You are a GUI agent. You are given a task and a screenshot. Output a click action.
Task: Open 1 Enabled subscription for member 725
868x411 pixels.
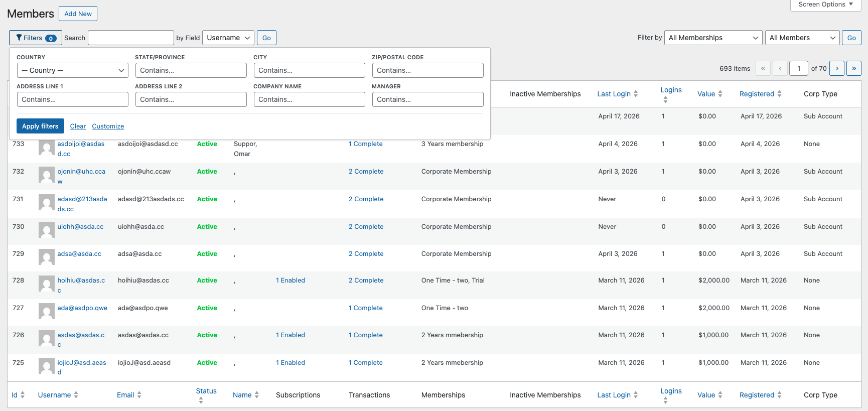point(291,362)
